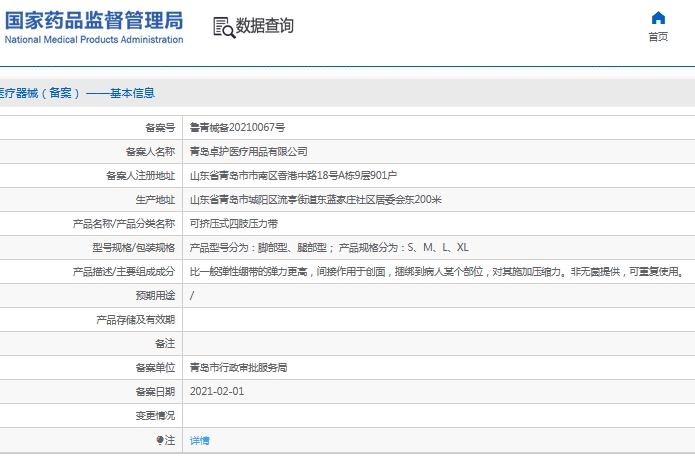The height and width of the screenshot is (462, 695).
Task: Select the product description starting 比一般弹性绷带
Action: pyautogui.click(x=437, y=271)
